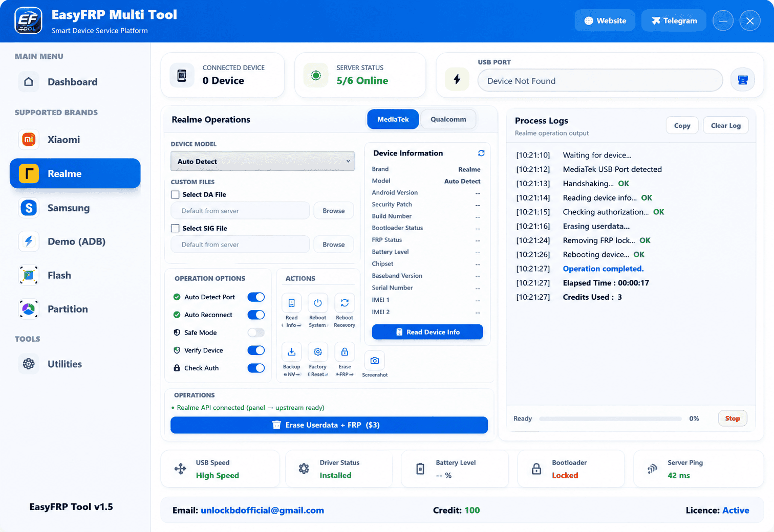Open the Telegram button

pos(674,20)
